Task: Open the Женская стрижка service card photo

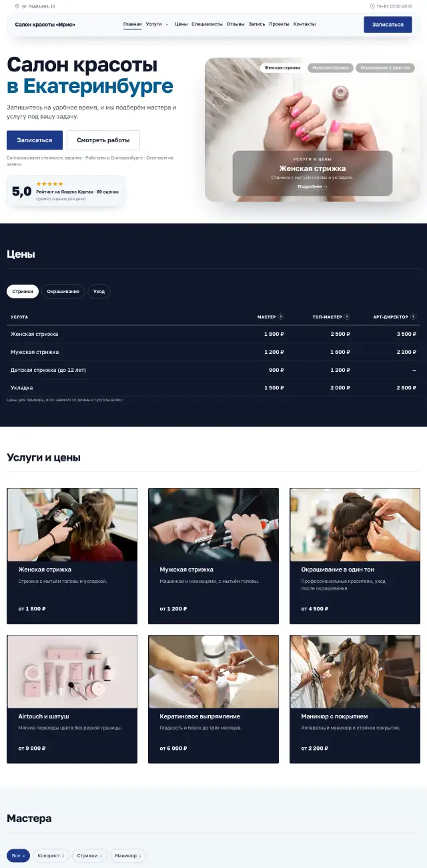Action: [x=72, y=525]
